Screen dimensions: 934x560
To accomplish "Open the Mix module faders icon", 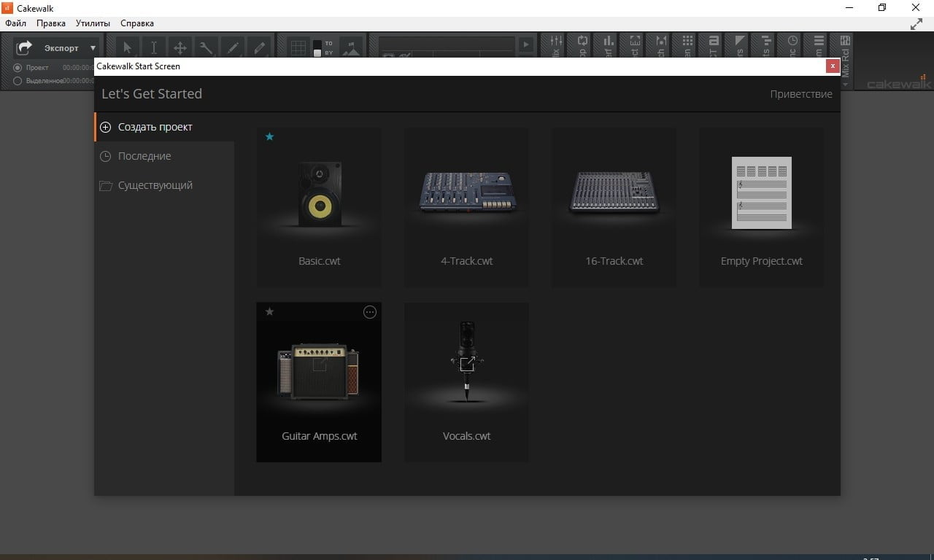I will (555, 41).
